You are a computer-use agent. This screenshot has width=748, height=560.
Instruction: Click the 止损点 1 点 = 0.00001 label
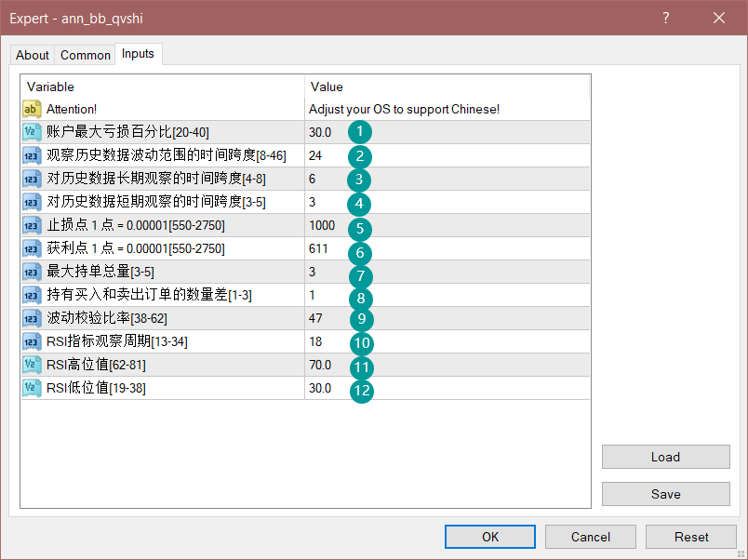coord(136,225)
